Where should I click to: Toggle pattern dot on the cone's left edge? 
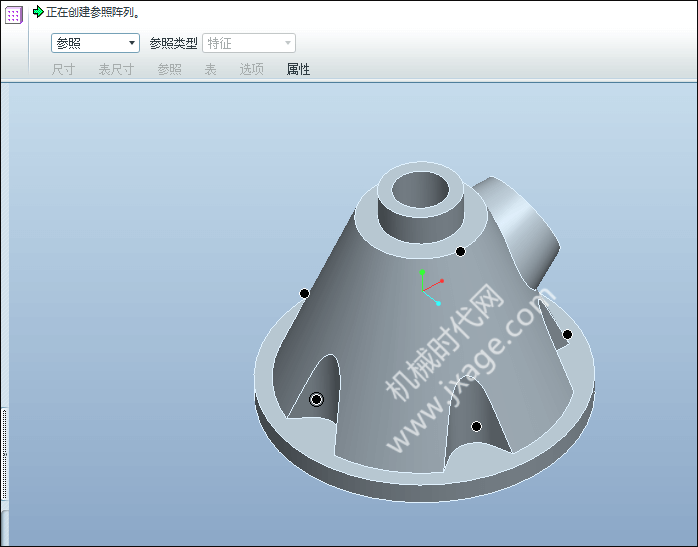coord(304,294)
